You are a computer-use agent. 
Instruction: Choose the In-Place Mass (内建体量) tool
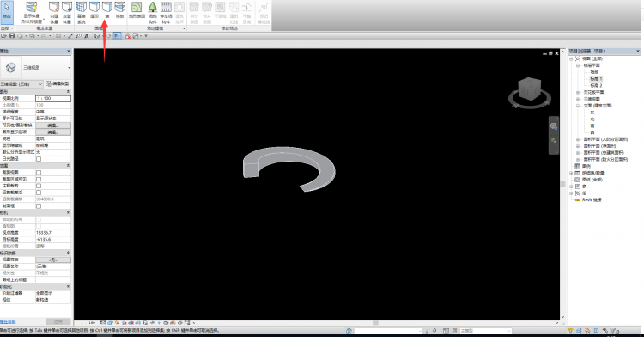point(54,12)
